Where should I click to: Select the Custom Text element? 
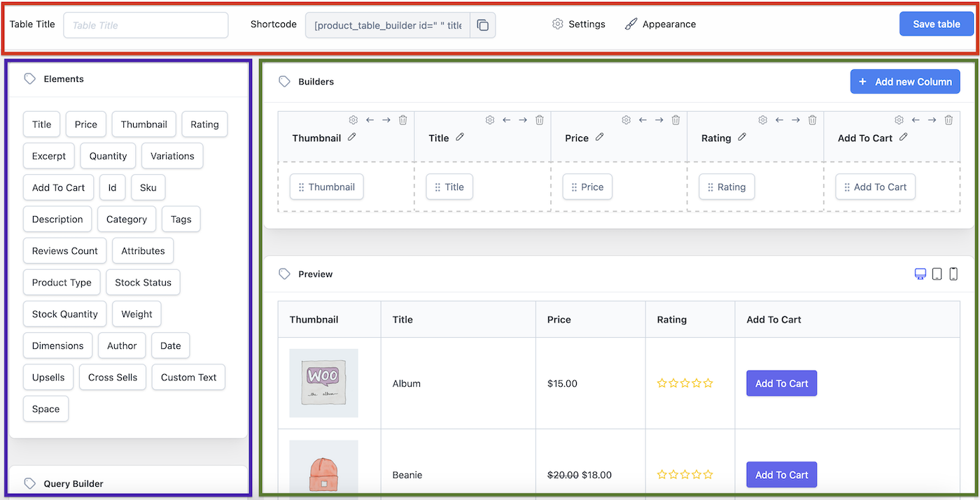(188, 377)
